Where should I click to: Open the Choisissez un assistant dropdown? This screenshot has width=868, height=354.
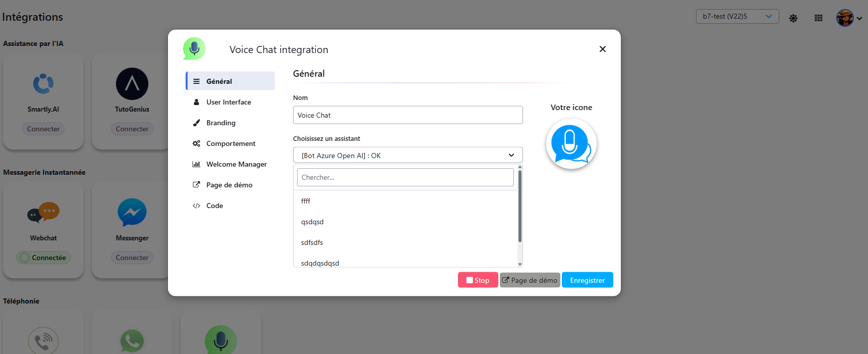408,155
